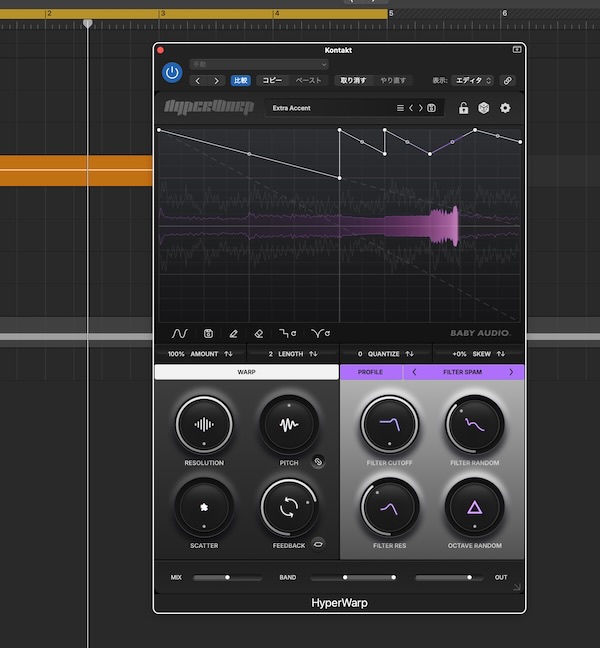Click the resize corner arrow of HyperWarp

517,587
